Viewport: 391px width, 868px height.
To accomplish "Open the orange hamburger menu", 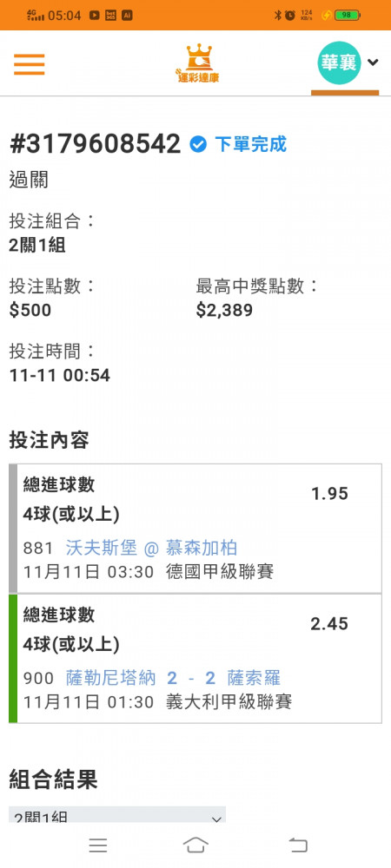I will [x=29, y=63].
